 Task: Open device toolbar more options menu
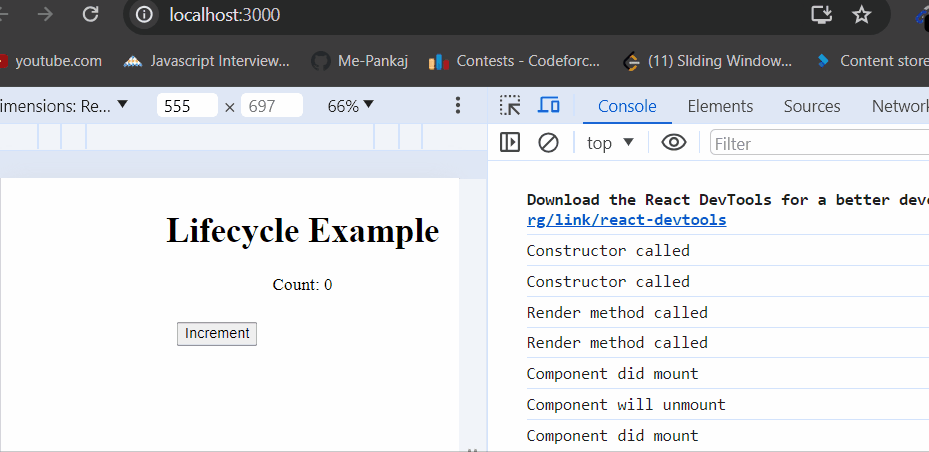[x=457, y=106]
